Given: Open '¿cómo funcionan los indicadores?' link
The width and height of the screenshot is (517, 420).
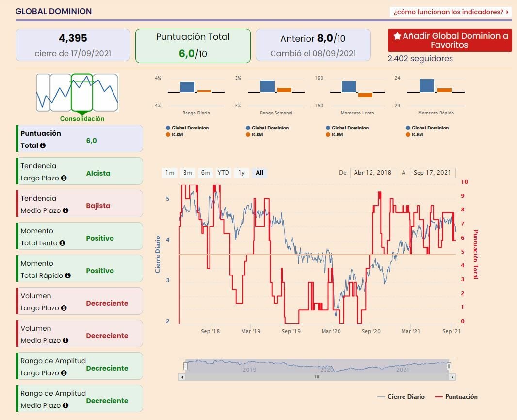Looking at the screenshot, I should click(451, 12).
